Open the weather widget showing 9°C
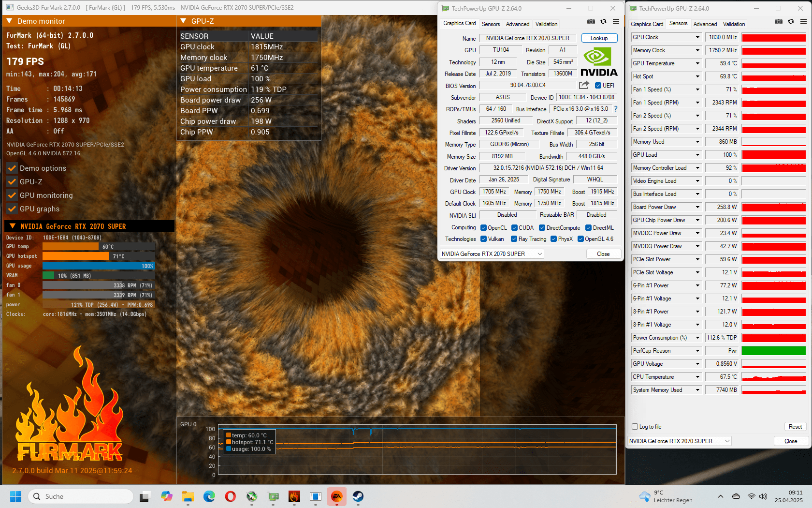 [666, 496]
